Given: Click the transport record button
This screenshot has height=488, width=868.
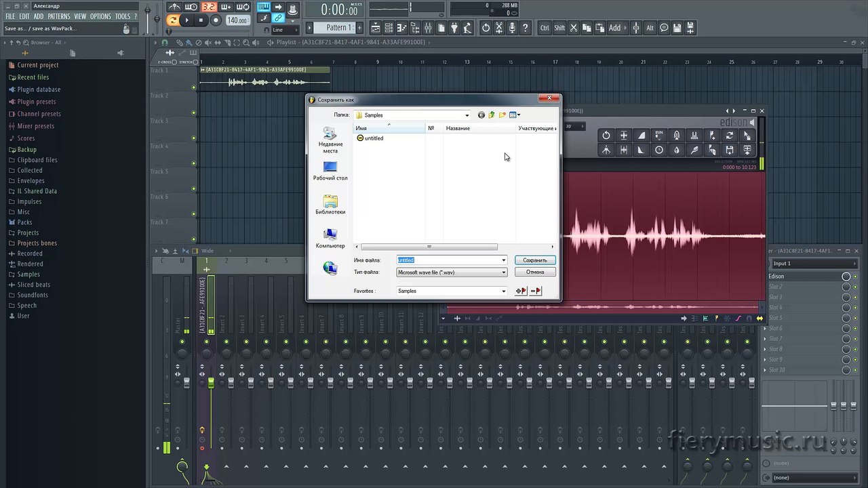Looking at the screenshot, I should click(216, 20).
